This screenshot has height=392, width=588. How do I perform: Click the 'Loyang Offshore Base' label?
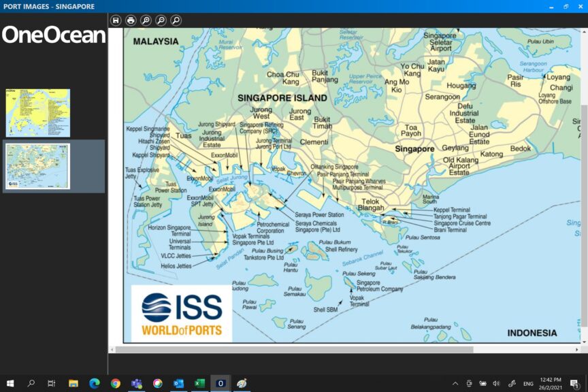555,98
